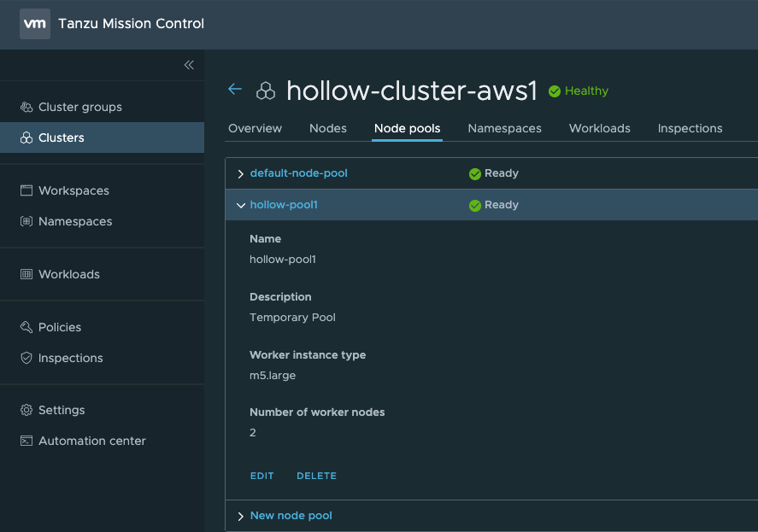The image size is (758, 532).
Task: Open the Nodes tab
Action: pyautogui.click(x=328, y=128)
